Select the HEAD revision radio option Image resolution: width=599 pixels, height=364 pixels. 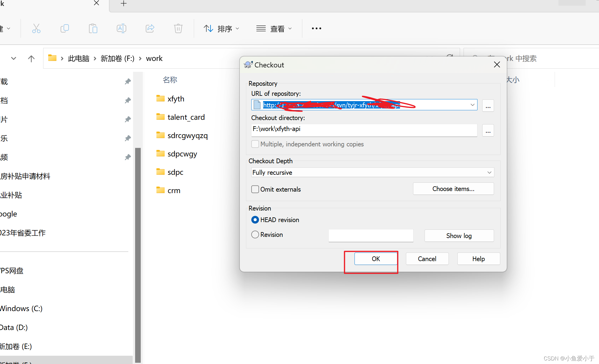255,220
